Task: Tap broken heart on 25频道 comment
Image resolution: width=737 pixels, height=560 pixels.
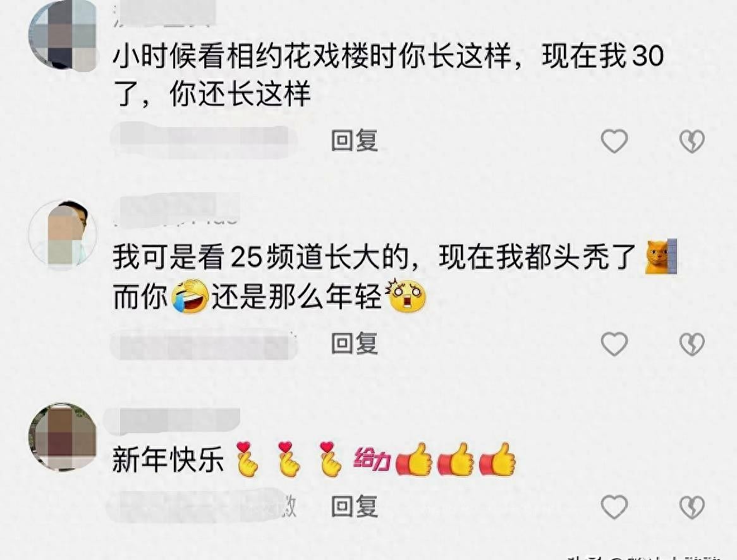Action: coord(692,344)
